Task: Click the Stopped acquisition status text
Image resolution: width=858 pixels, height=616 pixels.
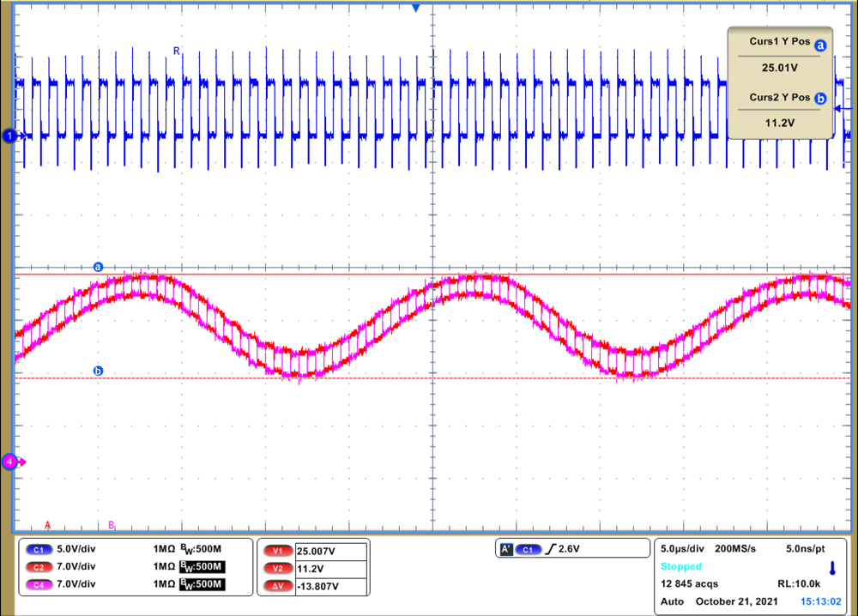Action: (x=681, y=566)
